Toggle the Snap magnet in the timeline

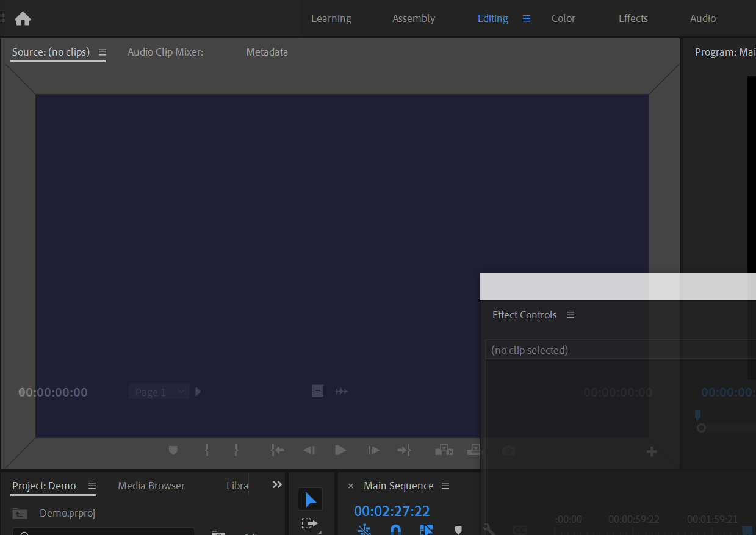(395, 530)
